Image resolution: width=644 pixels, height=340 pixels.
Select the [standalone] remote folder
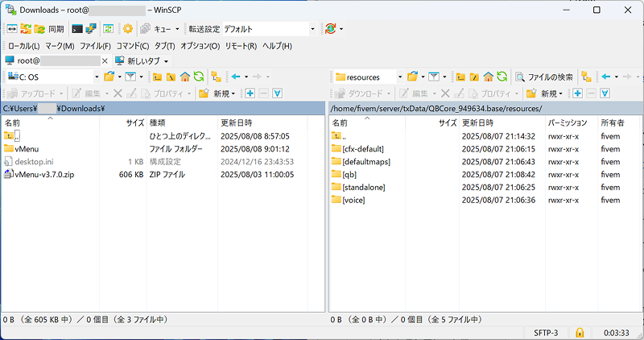click(364, 187)
